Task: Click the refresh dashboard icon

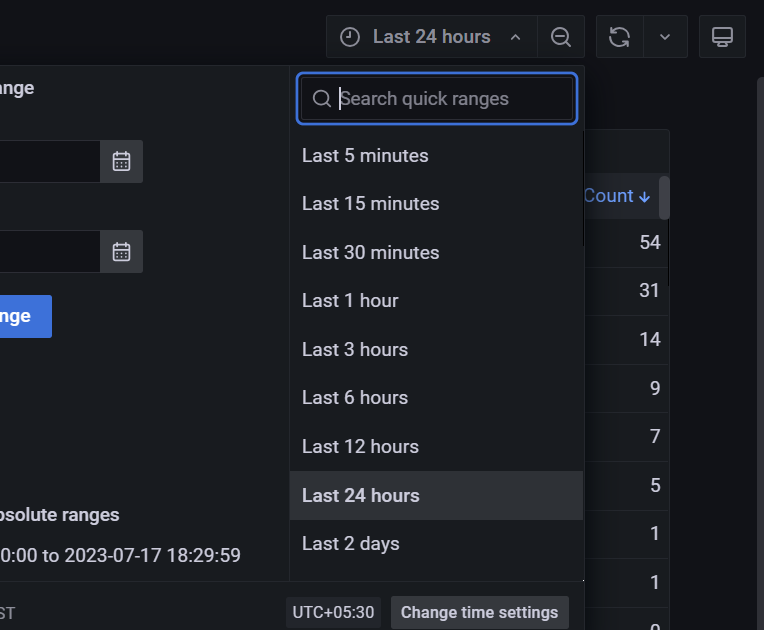Action: tap(620, 37)
